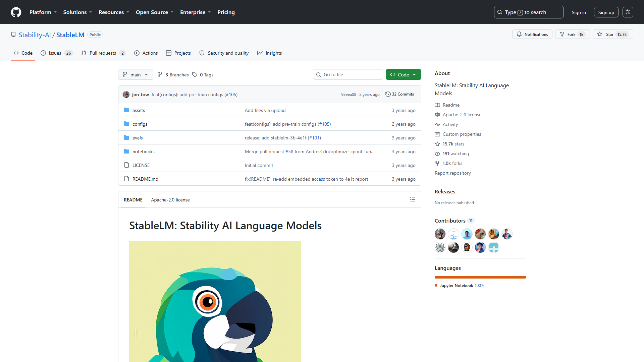Open the Security and quality tab
The width and height of the screenshot is (644, 362).
[x=224, y=53]
